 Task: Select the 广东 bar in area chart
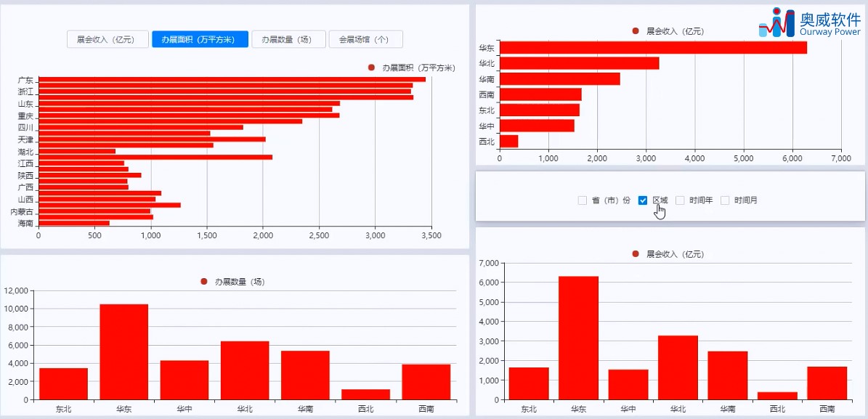tap(232, 80)
